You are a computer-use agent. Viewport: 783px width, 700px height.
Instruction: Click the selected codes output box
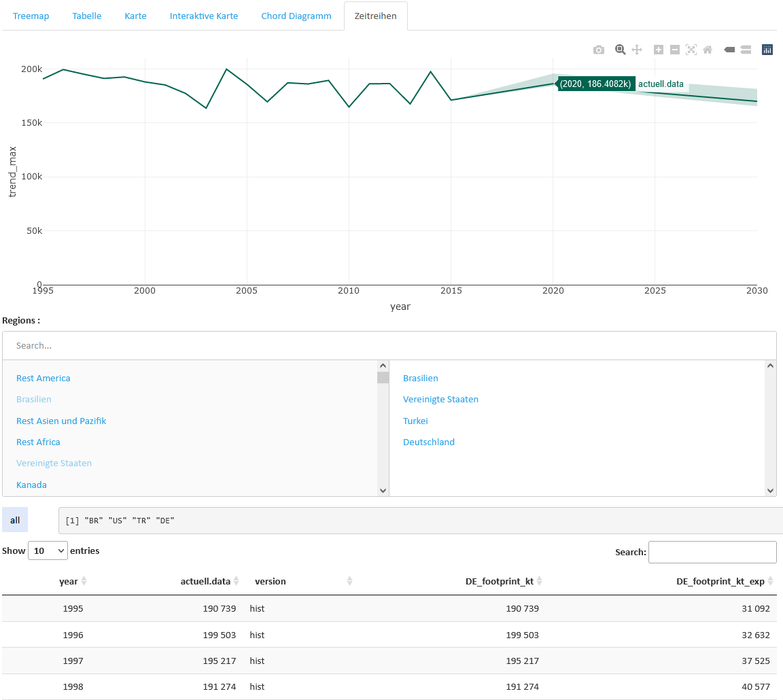[421, 521]
